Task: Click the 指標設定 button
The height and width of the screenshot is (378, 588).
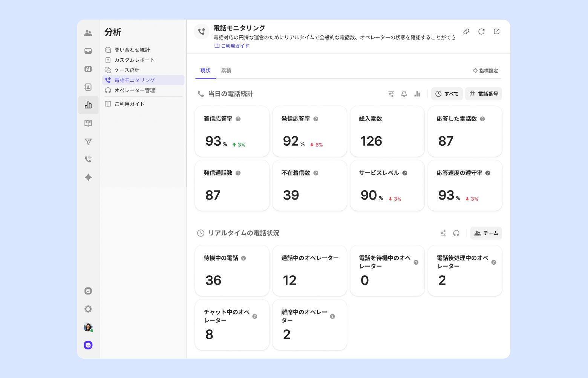Action: pos(485,71)
